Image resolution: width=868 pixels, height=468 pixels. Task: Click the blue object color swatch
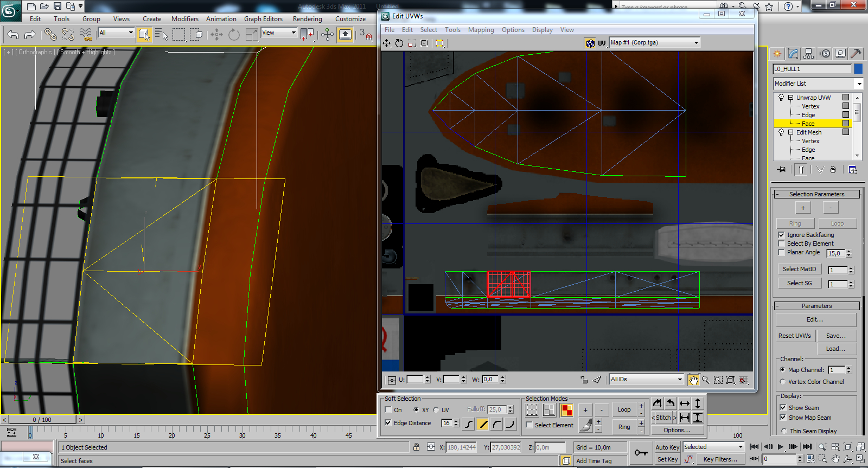(x=858, y=69)
